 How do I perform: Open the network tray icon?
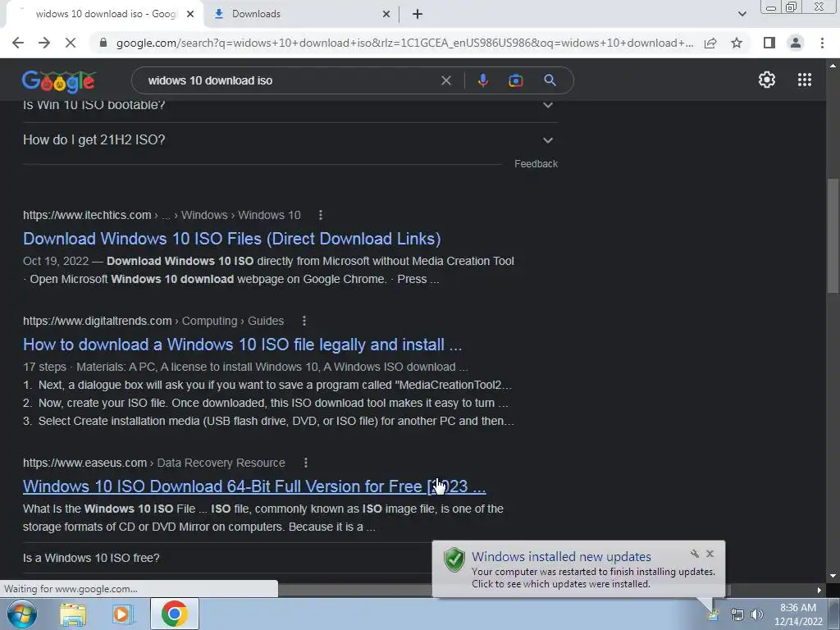click(x=737, y=614)
